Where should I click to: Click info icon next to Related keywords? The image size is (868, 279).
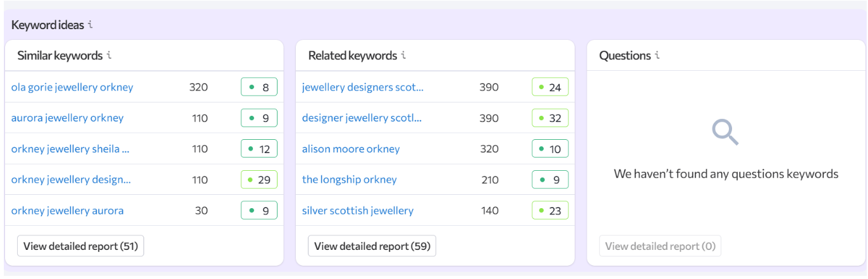(403, 56)
